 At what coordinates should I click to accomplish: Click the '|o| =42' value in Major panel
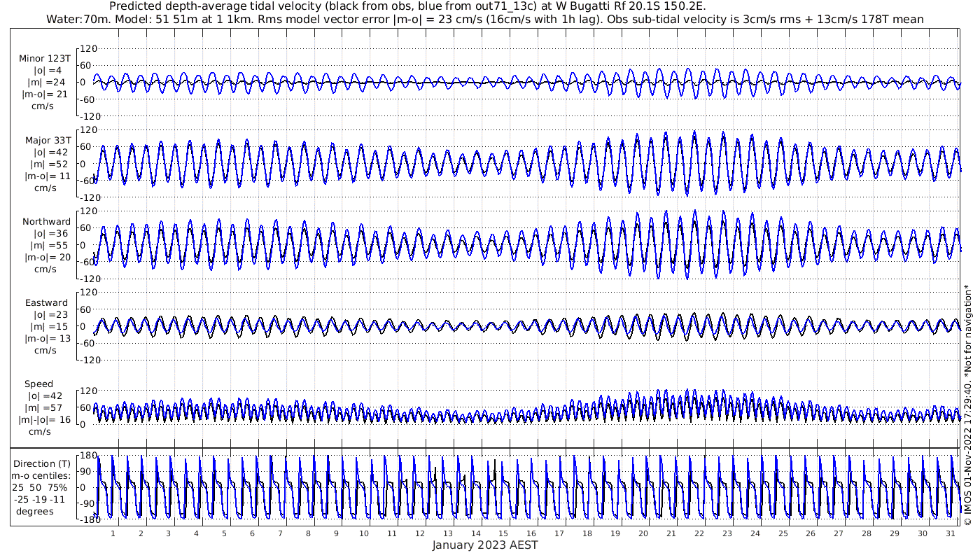(x=48, y=152)
